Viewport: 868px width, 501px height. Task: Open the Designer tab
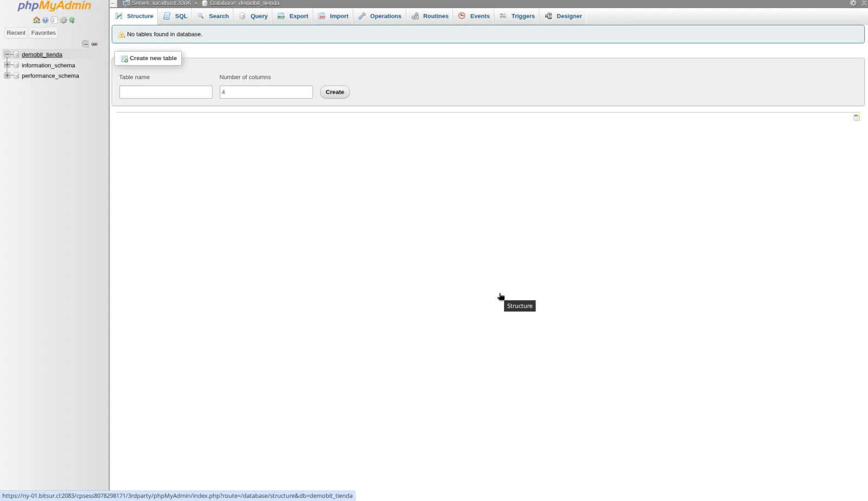[x=564, y=16]
